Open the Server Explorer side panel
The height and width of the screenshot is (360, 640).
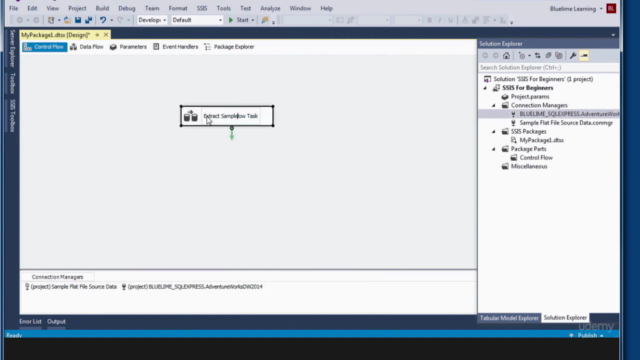(12, 49)
